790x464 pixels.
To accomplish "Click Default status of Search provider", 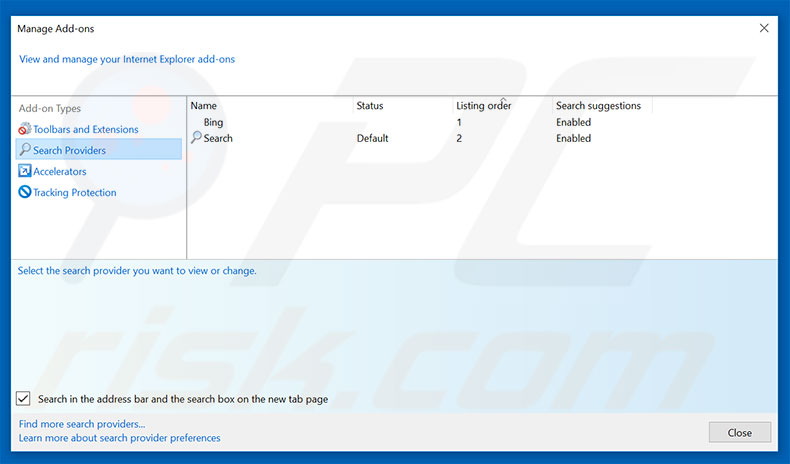I will [x=372, y=138].
